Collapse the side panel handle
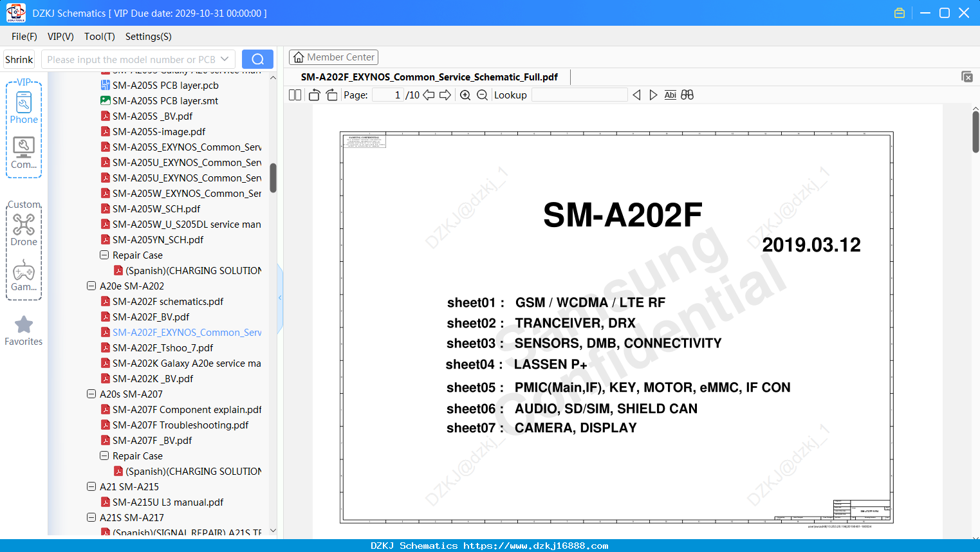This screenshot has width=980, height=552. pos(280,297)
